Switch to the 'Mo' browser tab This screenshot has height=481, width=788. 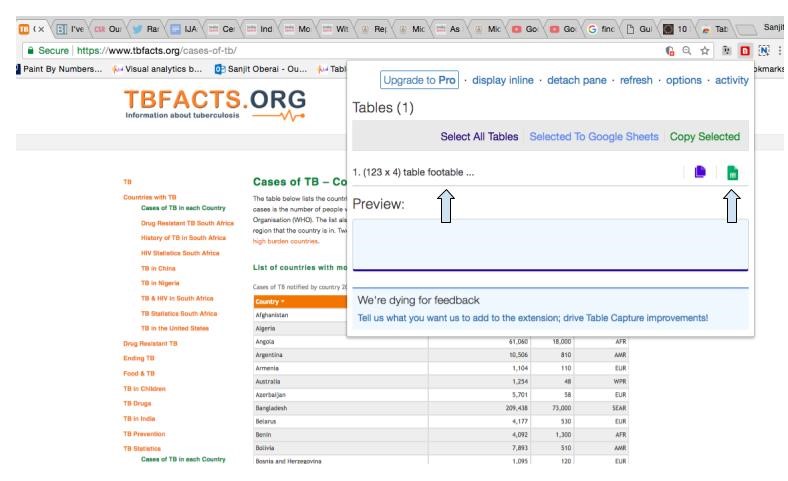coord(298,29)
